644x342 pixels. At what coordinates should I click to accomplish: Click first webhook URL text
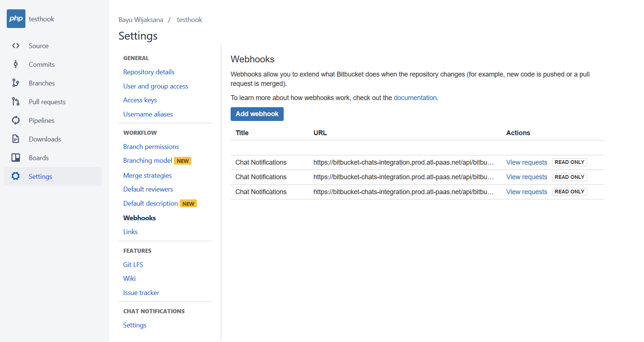click(x=404, y=162)
